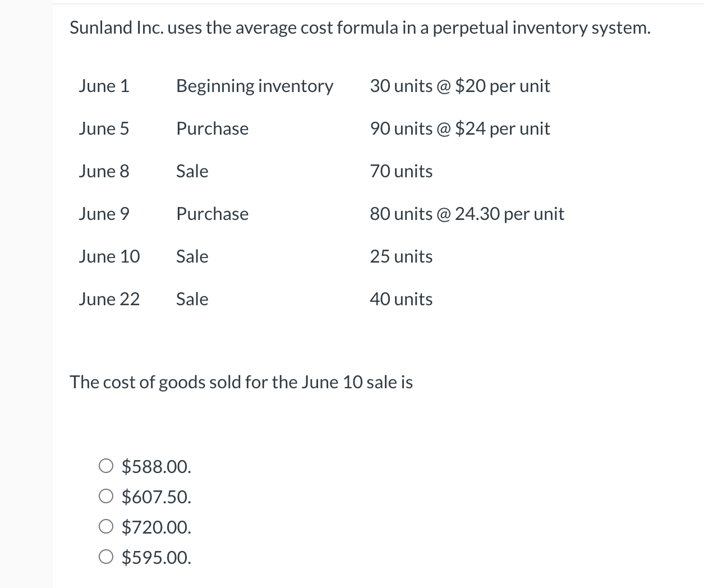Click the 80 units @ 24.30 text

coord(467,214)
